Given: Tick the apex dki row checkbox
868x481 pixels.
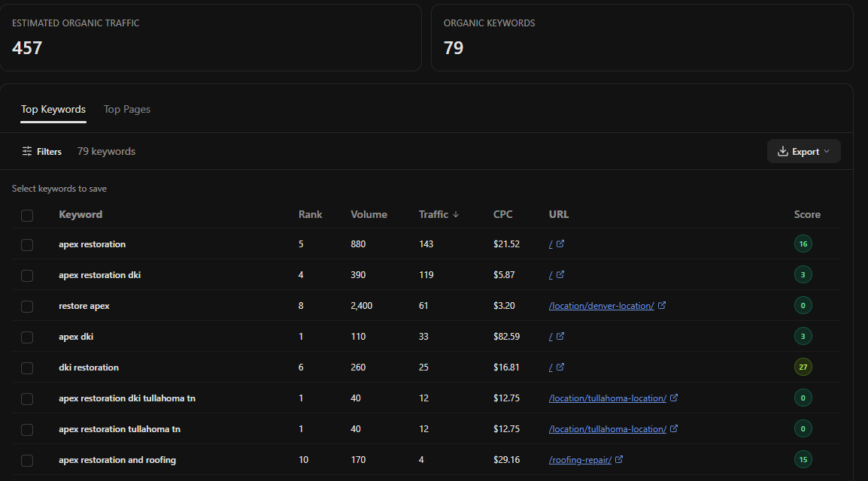Looking at the screenshot, I should (x=27, y=337).
